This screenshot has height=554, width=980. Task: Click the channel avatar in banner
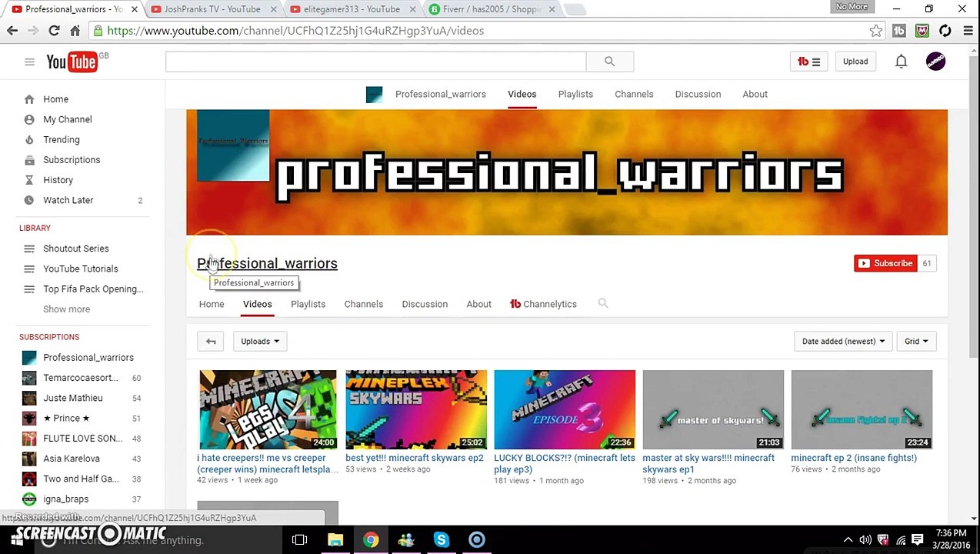(x=233, y=145)
